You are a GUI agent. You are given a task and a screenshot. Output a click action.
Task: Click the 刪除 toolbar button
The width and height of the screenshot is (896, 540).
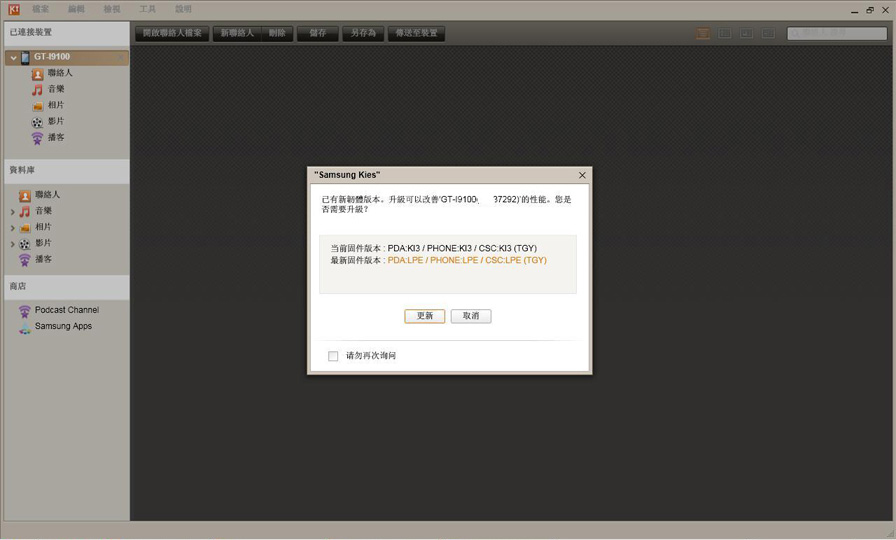(277, 33)
